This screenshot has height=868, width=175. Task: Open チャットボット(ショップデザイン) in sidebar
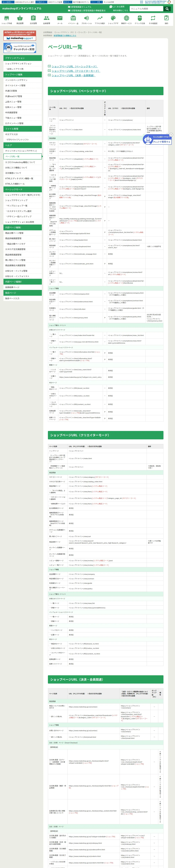coord(23,151)
